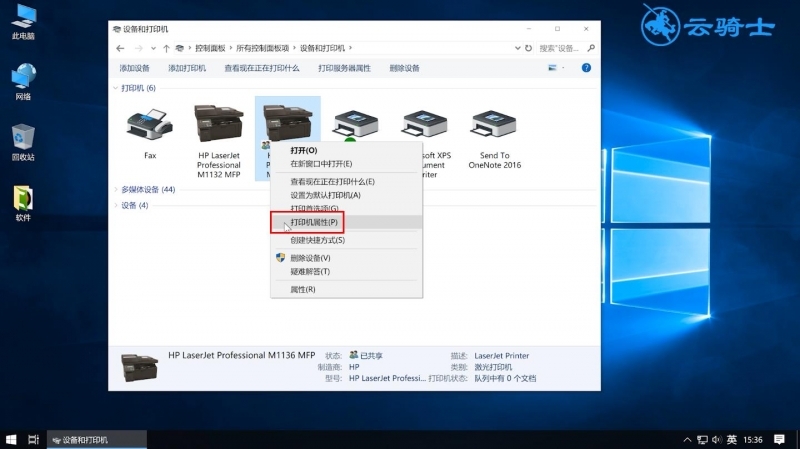
Task: Click toolbar 查看现在正在打印什么 button
Action: (x=262, y=68)
